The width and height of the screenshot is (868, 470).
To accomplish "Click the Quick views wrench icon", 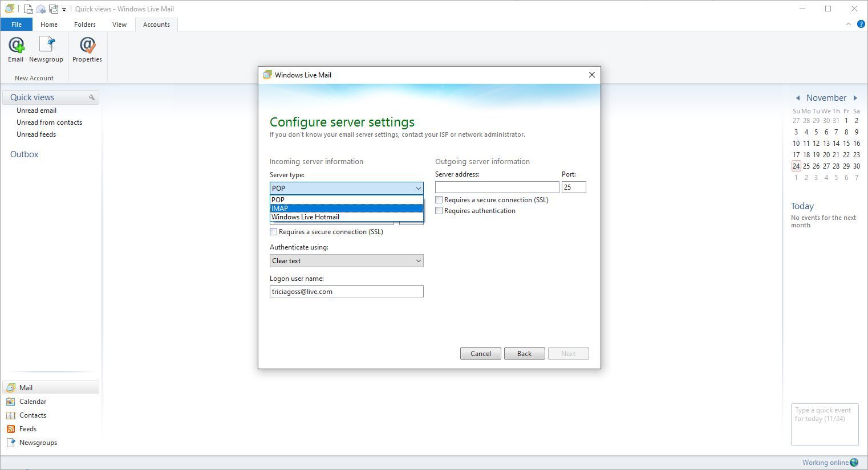I will [x=92, y=97].
